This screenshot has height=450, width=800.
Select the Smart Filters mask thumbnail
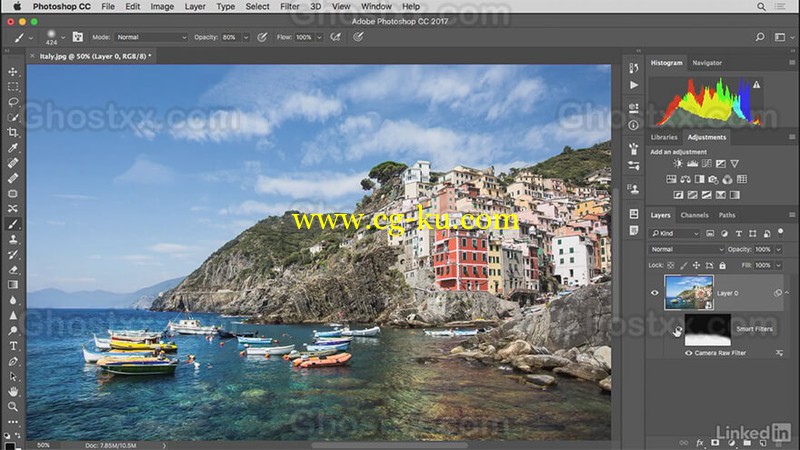pos(707,330)
